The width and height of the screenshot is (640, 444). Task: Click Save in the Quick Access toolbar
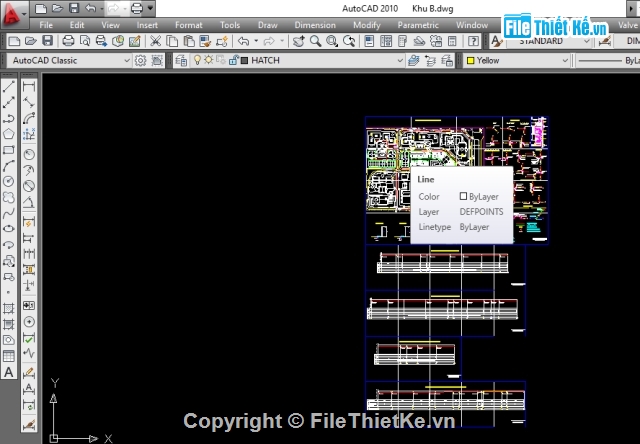click(74, 8)
